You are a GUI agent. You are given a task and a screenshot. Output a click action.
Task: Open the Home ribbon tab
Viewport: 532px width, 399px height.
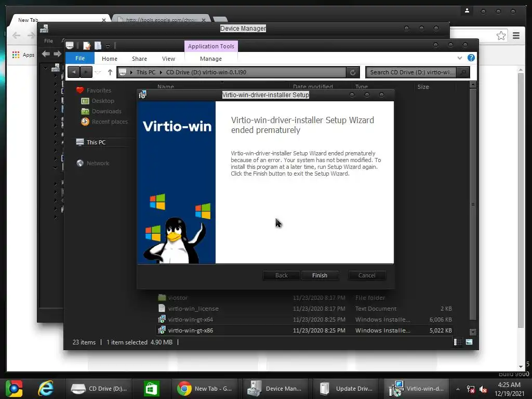click(109, 59)
